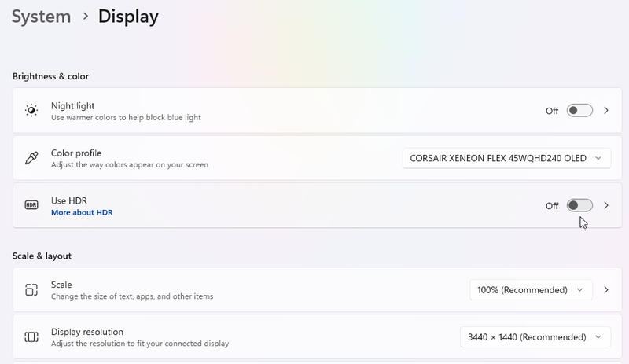Open the Display resolution dropdown
The image size is (629, 364).
pyautogui.click(x=535, y=336)
